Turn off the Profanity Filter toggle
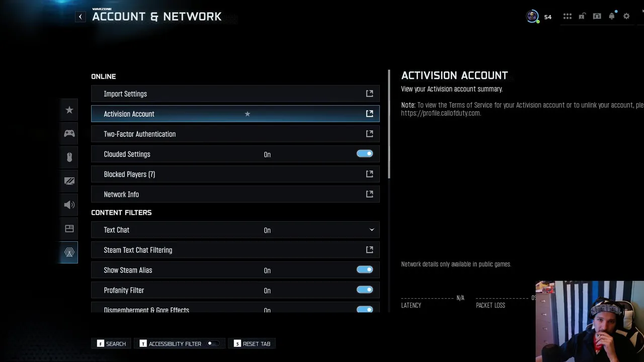The width and height of the screenshot is (644, 362). tap(365, 290)
